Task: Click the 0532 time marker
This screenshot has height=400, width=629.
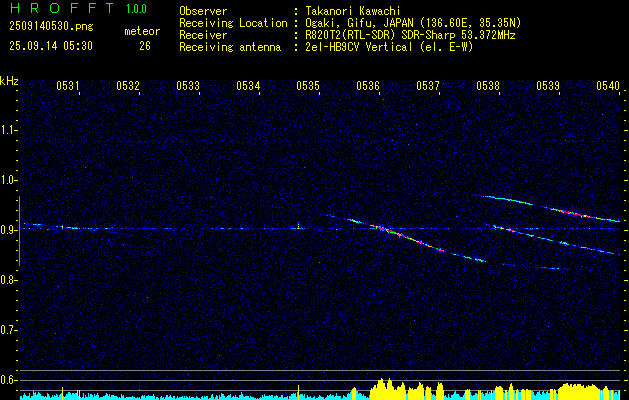Action: 128,85
